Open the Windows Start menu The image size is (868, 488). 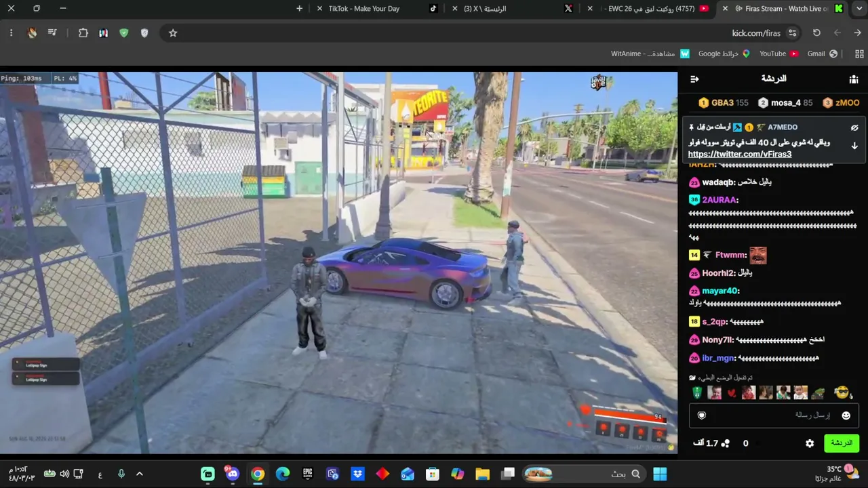click(x=660, y=474)
